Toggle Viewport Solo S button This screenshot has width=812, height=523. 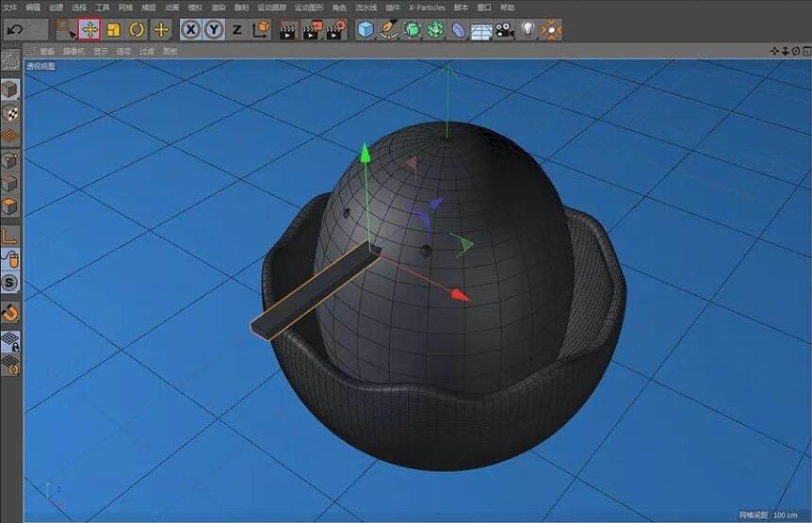coord(9,283)
